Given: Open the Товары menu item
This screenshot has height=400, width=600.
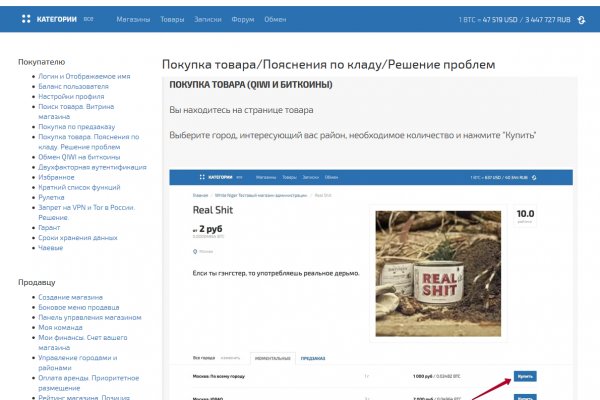Looking at the screenshot, I should pos(172,19).
